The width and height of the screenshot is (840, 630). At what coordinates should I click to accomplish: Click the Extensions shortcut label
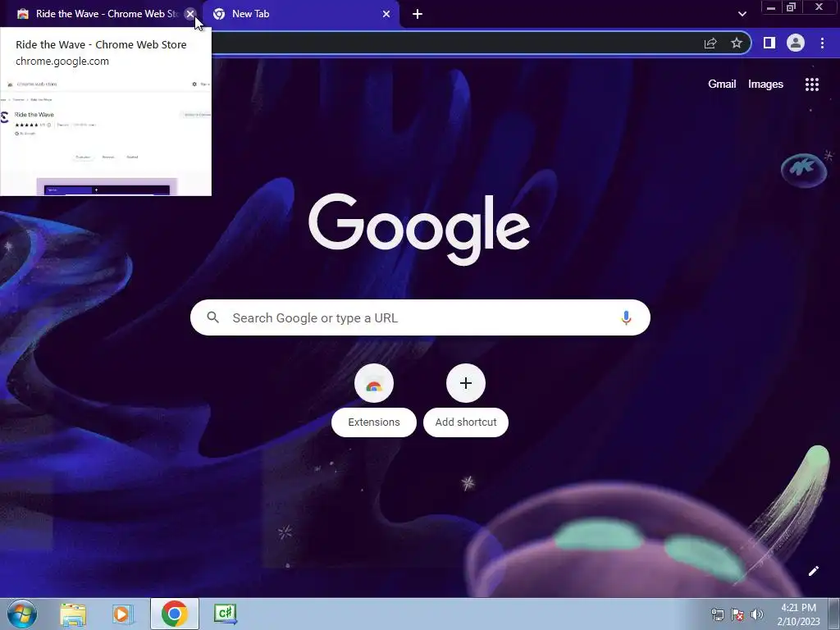click(374, 422)
